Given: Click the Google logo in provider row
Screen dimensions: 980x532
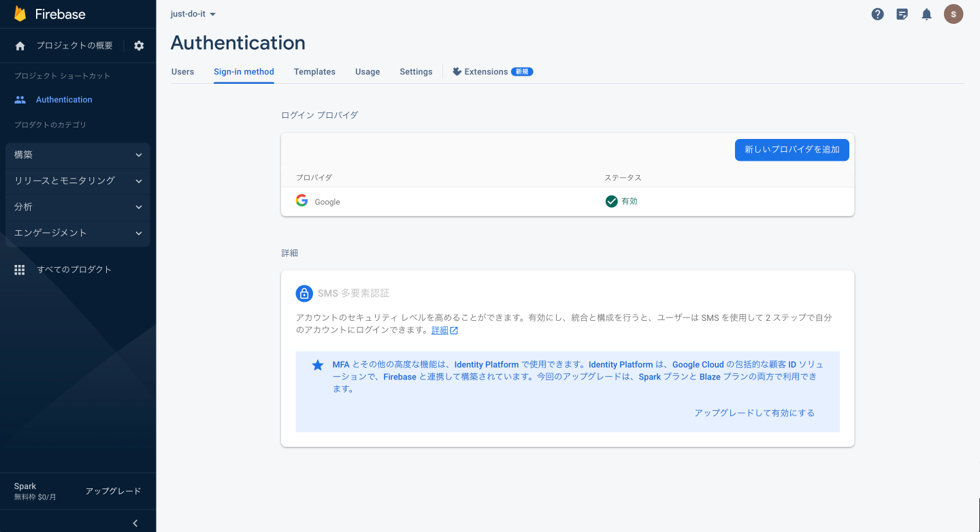Looking at the screenshot, I should coord(301,201).
